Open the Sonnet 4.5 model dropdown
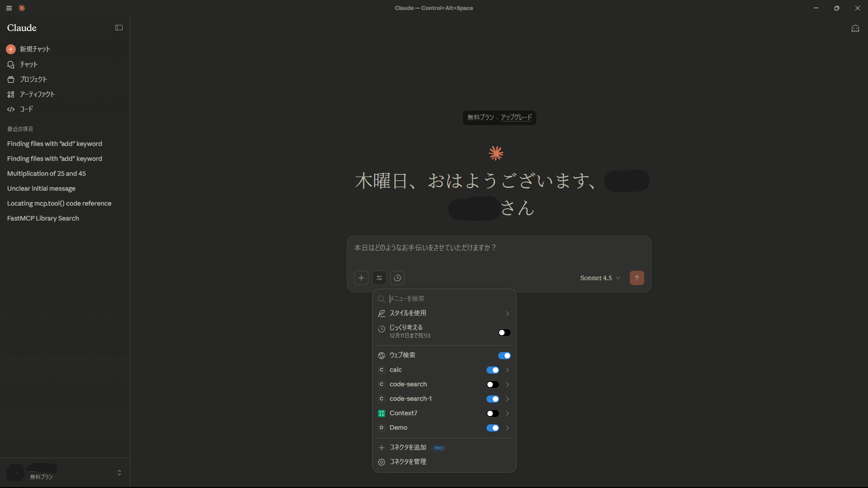Screen dimensions: 868x488 tap(600, 278)
